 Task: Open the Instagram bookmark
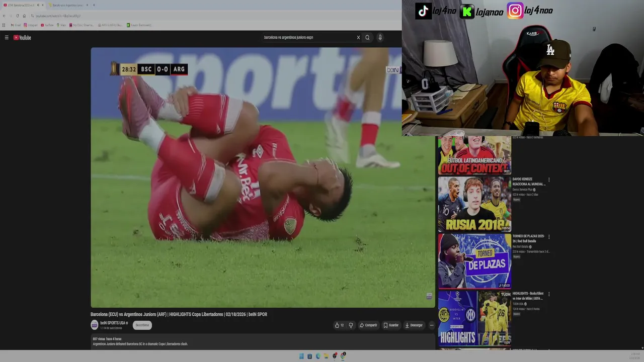31,25
